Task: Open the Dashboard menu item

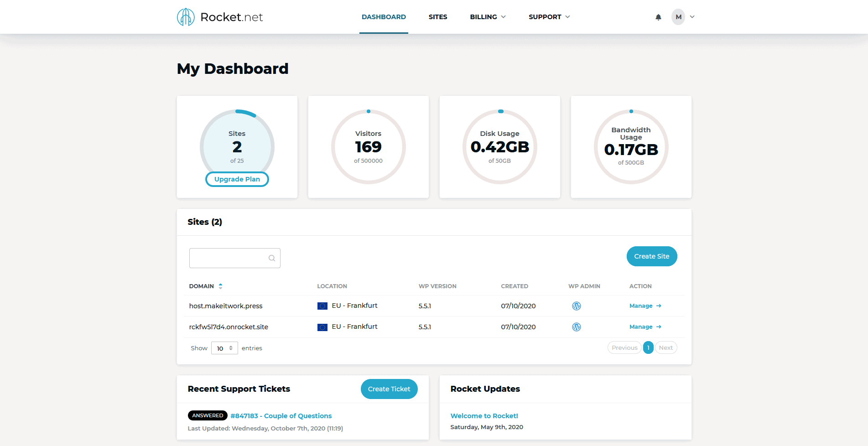Action: 384,17
